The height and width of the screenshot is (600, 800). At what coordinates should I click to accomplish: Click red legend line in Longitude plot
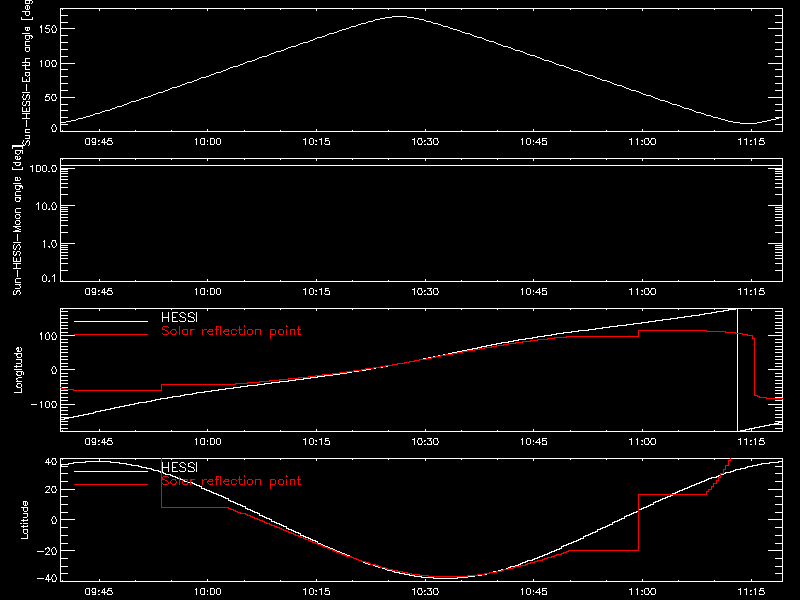coord(111,335)
